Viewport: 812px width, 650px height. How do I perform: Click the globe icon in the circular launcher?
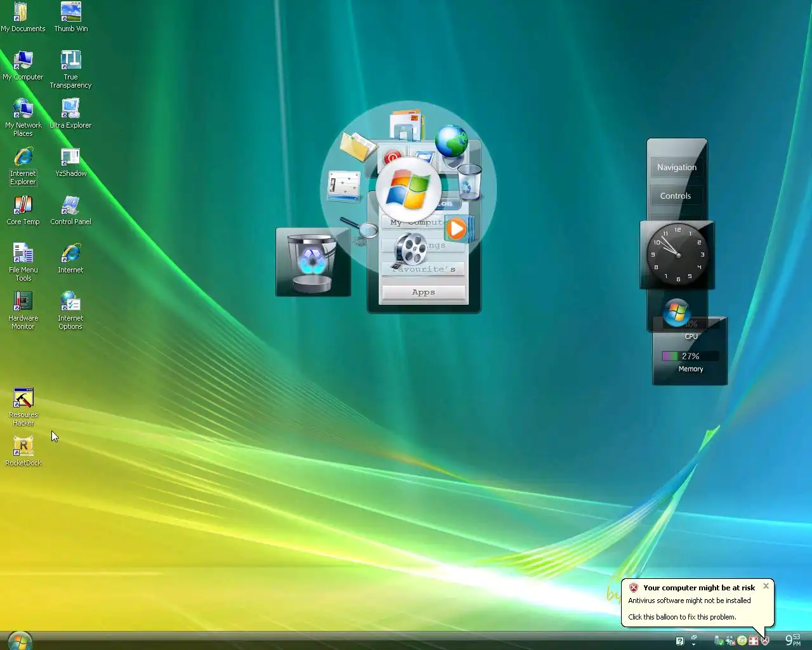tap(452, 141)
